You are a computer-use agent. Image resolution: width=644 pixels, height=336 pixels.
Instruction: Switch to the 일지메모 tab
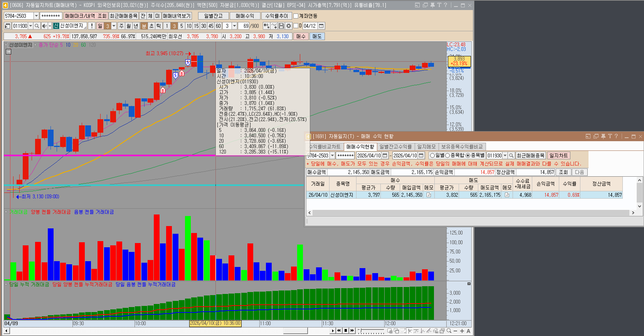pyautogui.click(x=427, y=147)
